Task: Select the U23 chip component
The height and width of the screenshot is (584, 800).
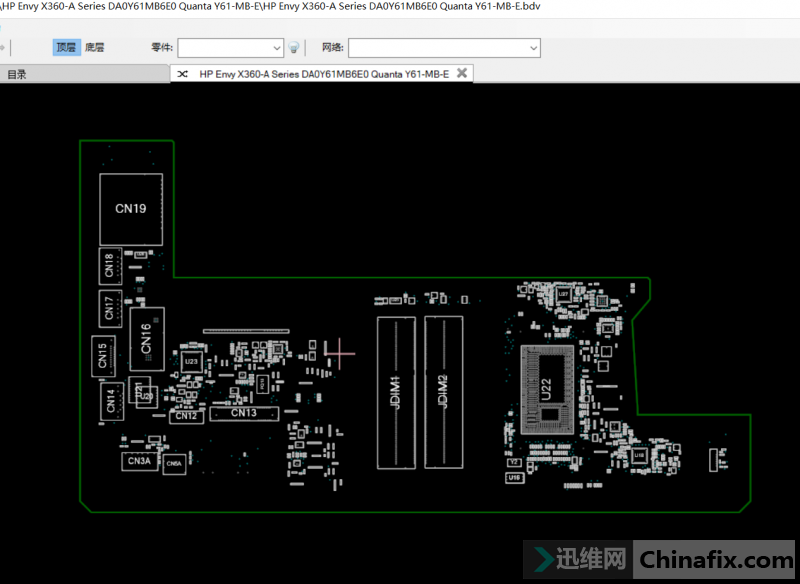Action: 191,360
